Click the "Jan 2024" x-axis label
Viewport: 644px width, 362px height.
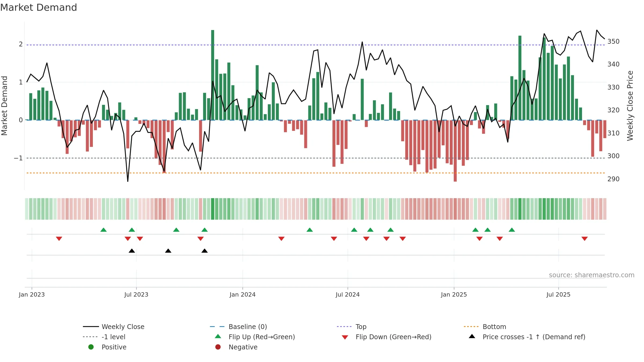coord(242,294)
